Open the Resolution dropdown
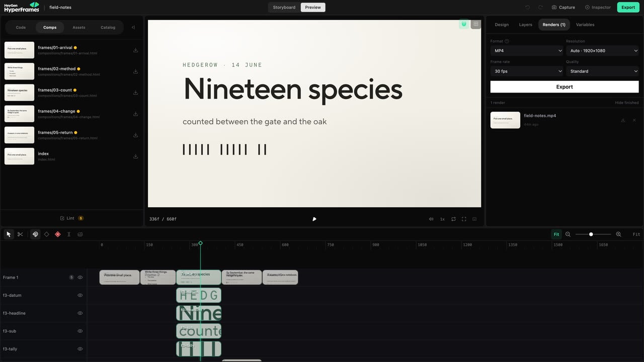644x362 pixels. pos(602,51)
